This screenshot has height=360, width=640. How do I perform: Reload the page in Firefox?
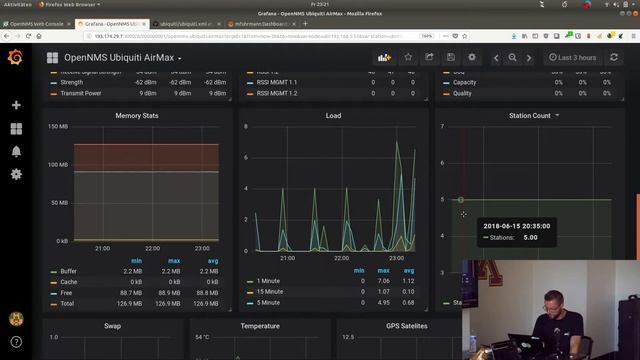click(x=28, y=36)
